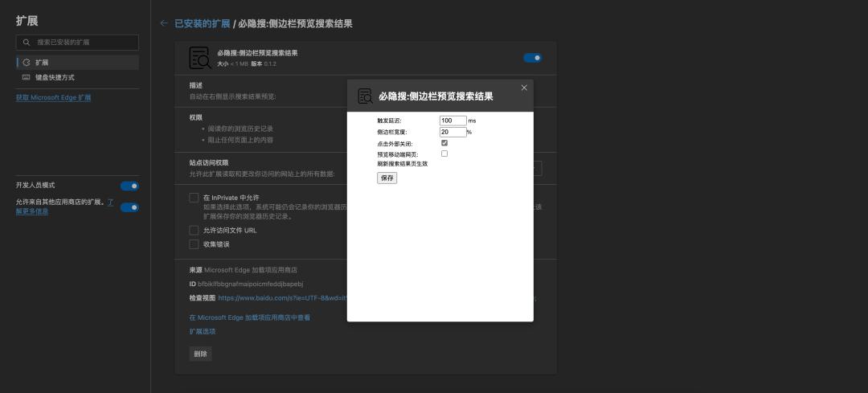Close the 必隐搜 options dialog

click(x=524, y=88)
